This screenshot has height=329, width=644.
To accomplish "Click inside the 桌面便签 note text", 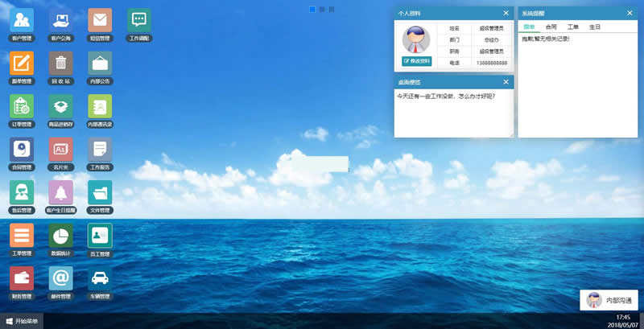I will 453,113.
